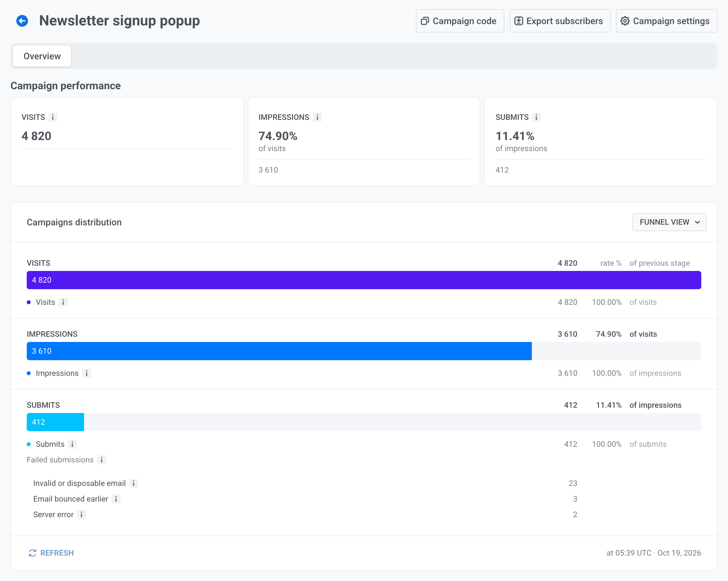Click the purple Visits legend dot
728x581 pixels.
pyautogui.click(x=29, y=302)
